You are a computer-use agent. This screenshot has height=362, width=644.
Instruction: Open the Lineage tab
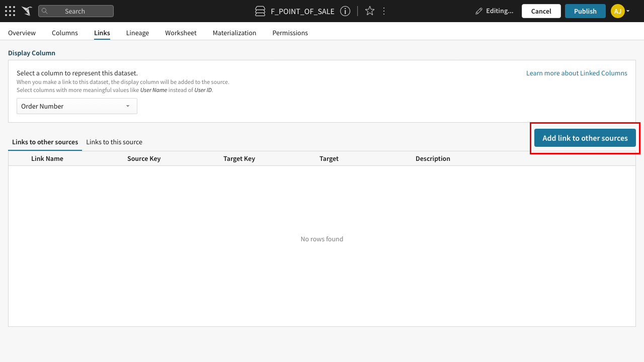coord(137,33)
